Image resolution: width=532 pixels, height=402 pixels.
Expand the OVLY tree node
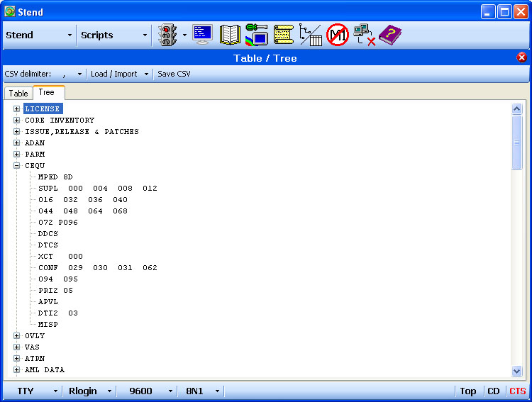coord(16,335)
